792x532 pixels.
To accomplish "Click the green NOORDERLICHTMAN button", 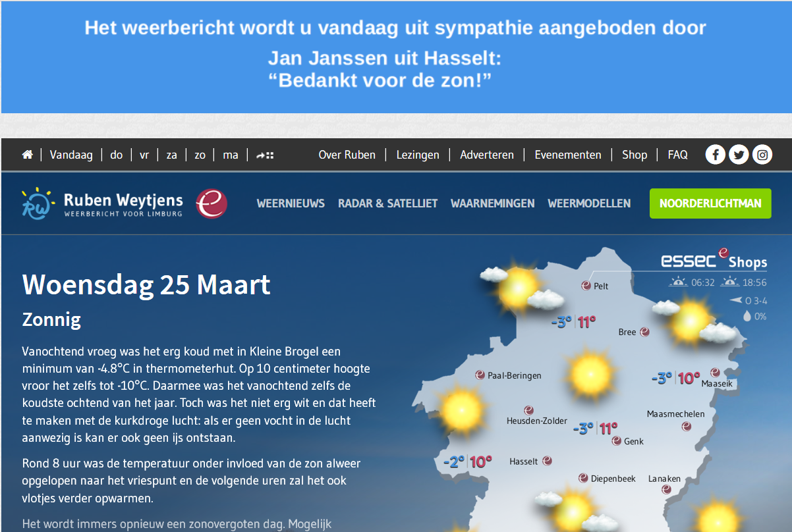I will (710, 203).
